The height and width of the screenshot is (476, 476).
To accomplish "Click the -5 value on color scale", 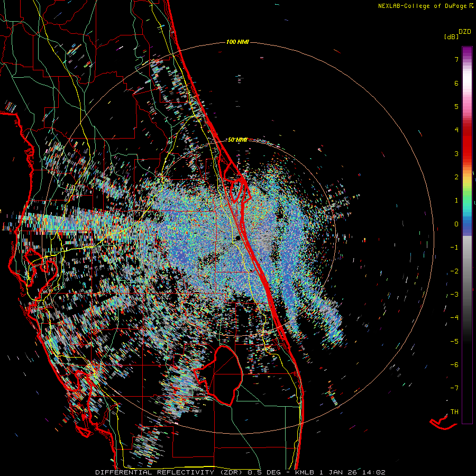I will click(x=454, y=342).
